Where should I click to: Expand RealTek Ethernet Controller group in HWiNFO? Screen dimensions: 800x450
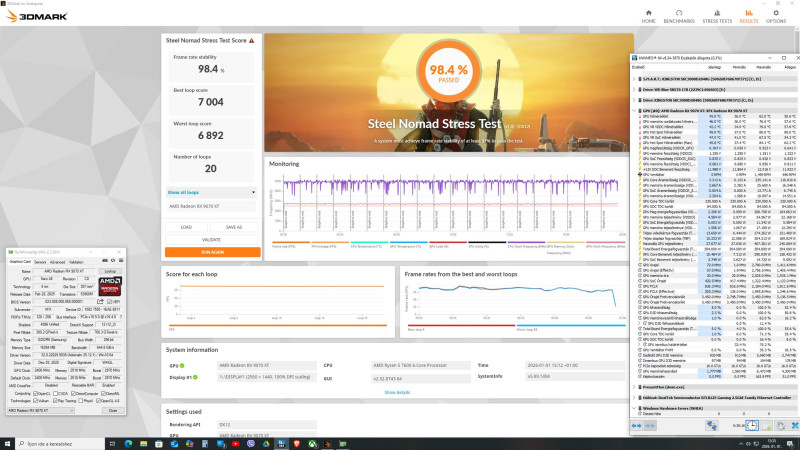[635, 398]
